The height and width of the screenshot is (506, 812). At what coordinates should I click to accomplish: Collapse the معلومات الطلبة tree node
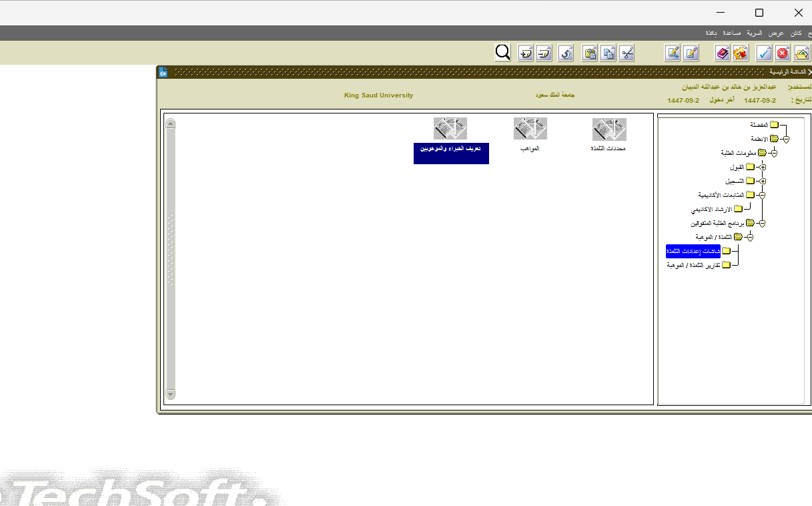click(x=773, y=153)
